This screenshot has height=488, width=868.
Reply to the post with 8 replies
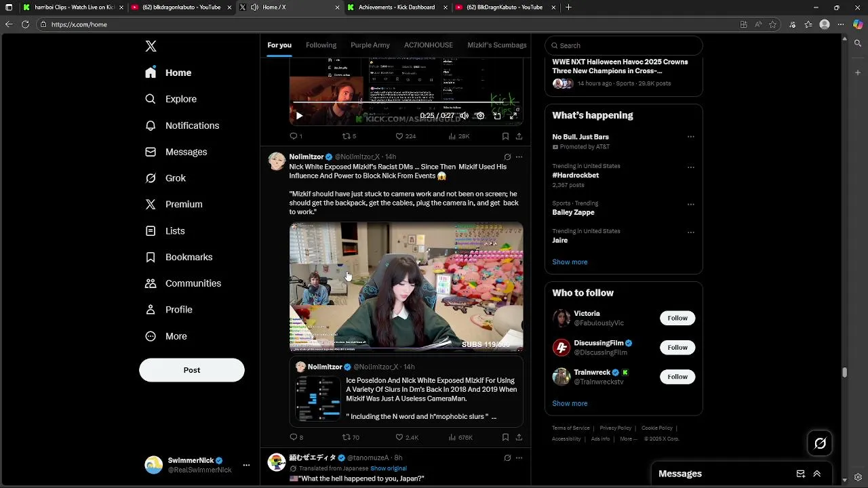296,438
